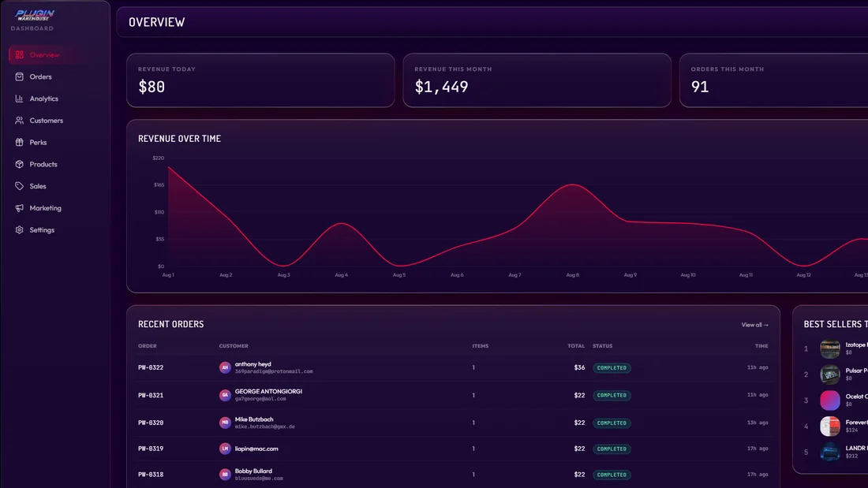Click the Orders This Month card

click(x=774, y=80)
